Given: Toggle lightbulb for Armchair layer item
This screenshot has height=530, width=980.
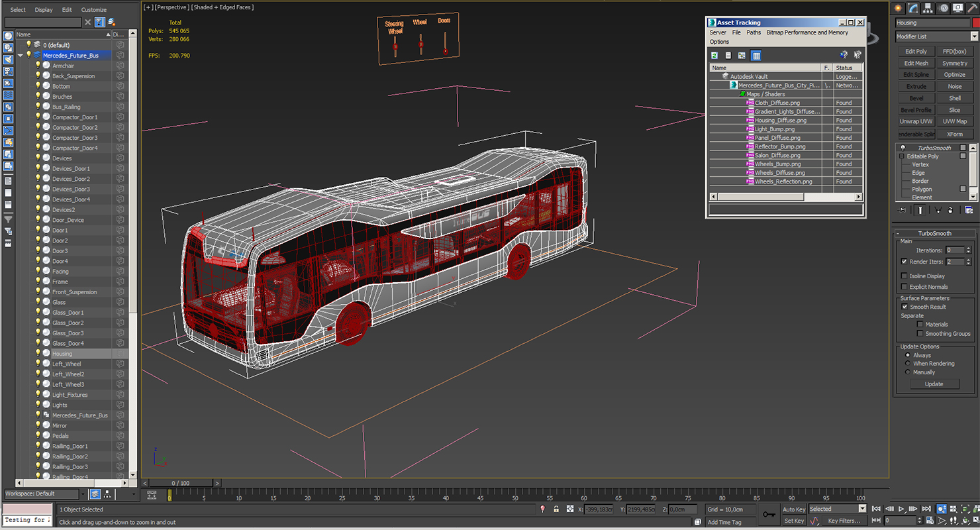Looking at the screenshot, I should pyautogui.click(x=38, y=66).
